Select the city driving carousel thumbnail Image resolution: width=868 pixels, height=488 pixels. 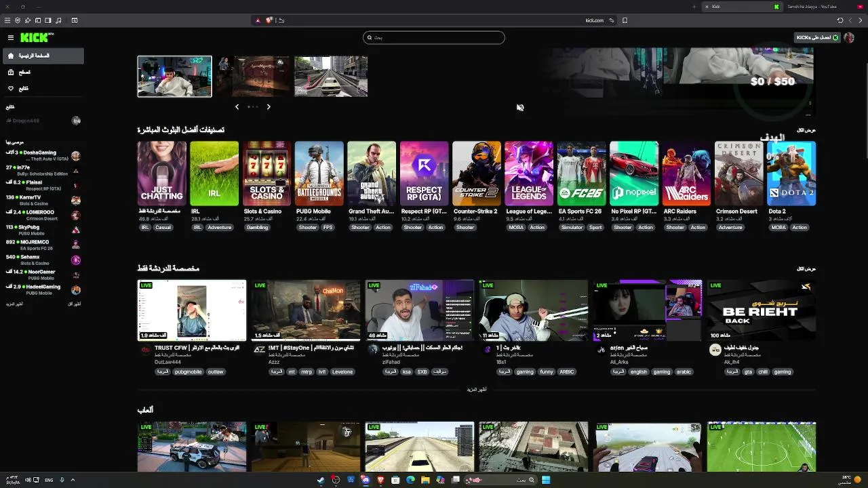tap(331, 76)
